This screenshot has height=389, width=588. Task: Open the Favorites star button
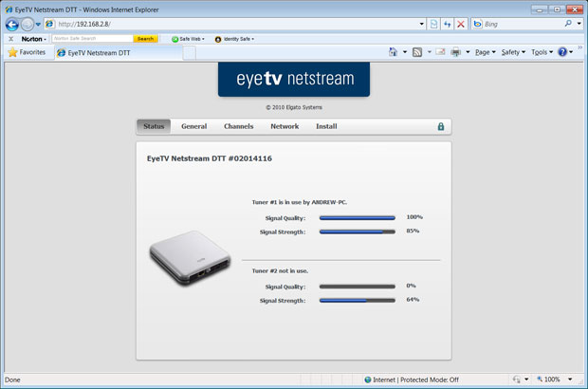tap(27, 52)
